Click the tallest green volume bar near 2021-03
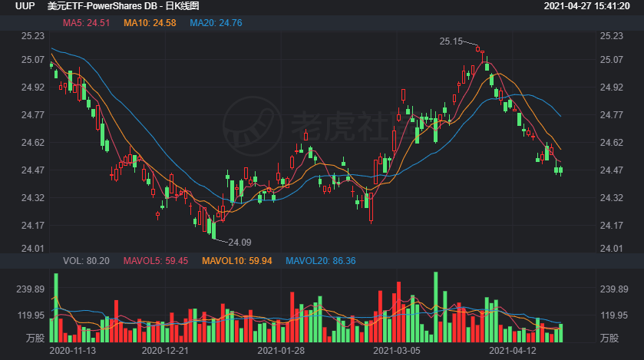 [x=436, y=307]
